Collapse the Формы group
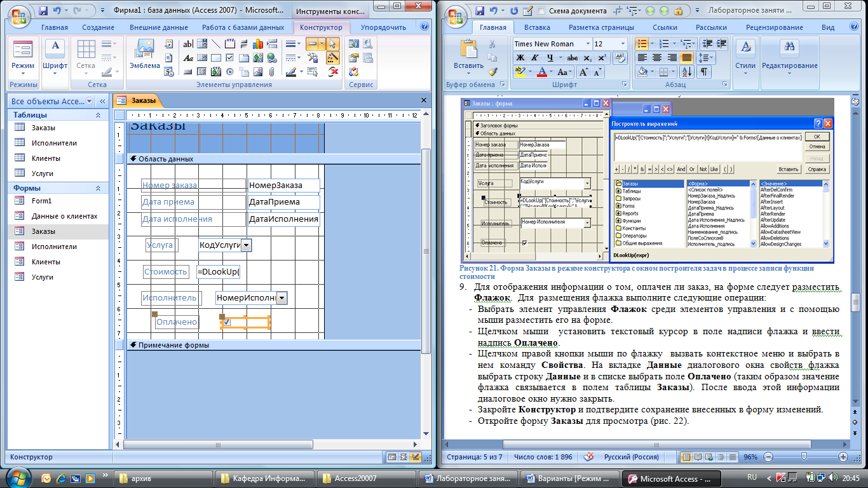 (98, 188)
